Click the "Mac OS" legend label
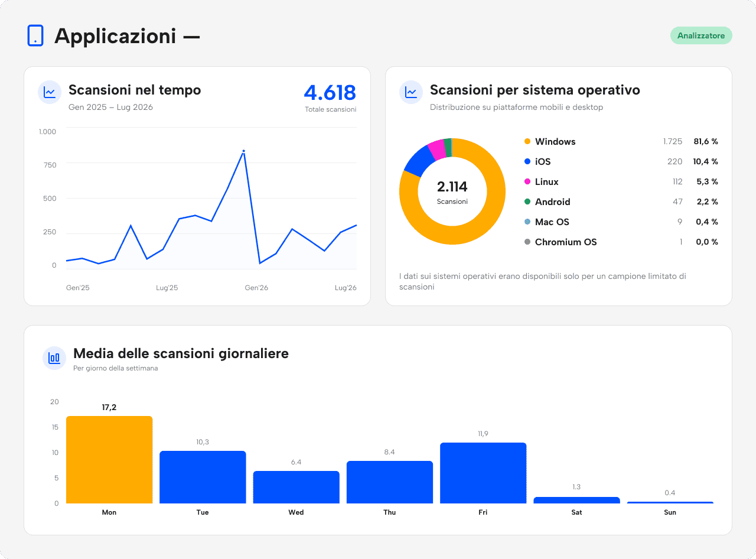This screenshot has height=559, width=756. (x=552, y=222)
